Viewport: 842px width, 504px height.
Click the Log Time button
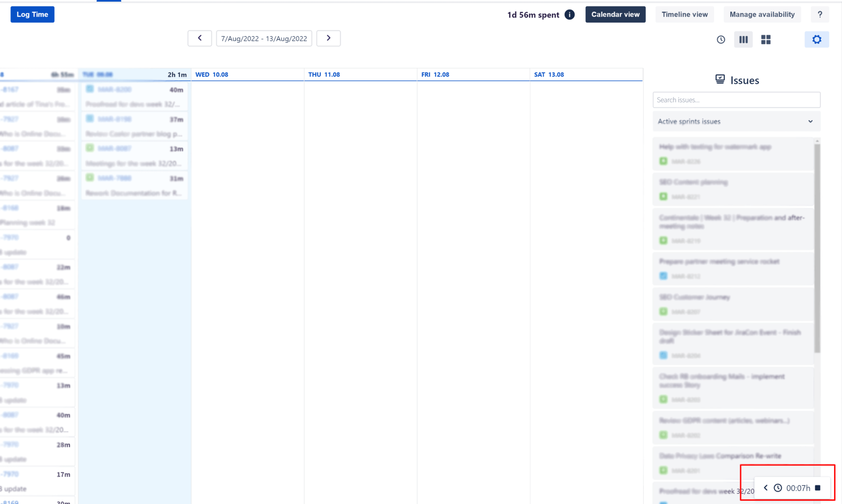point(32,14)
